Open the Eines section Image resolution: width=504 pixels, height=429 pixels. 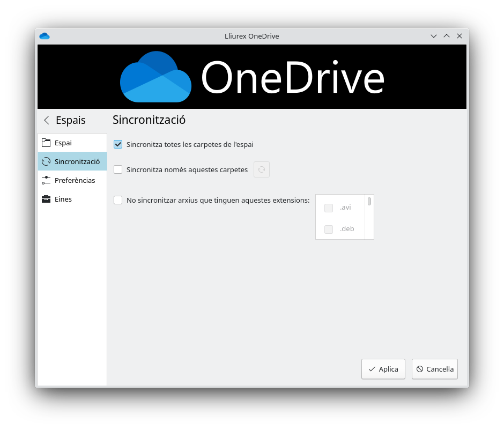point(63,199)
